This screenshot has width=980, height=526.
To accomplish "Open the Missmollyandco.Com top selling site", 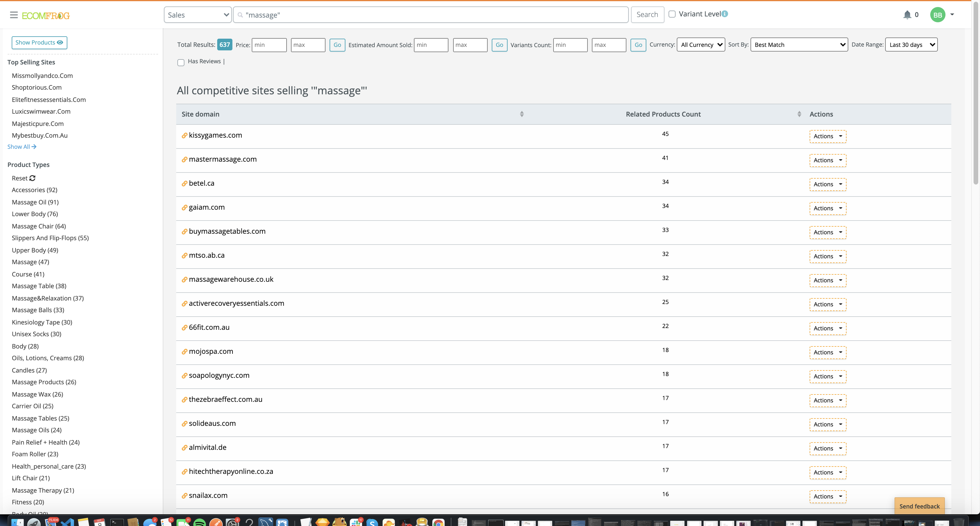I will click(x=42, y=75).
